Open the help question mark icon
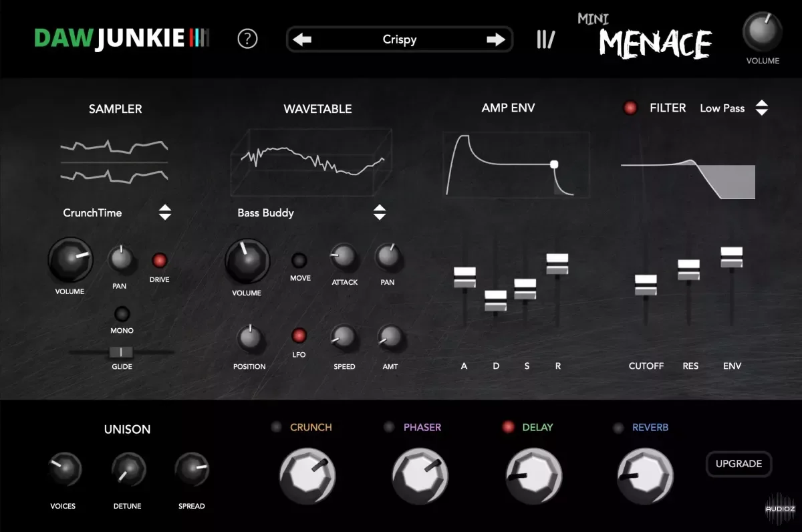This screenshot has height=532, width=802. click(x=247, y=39)
